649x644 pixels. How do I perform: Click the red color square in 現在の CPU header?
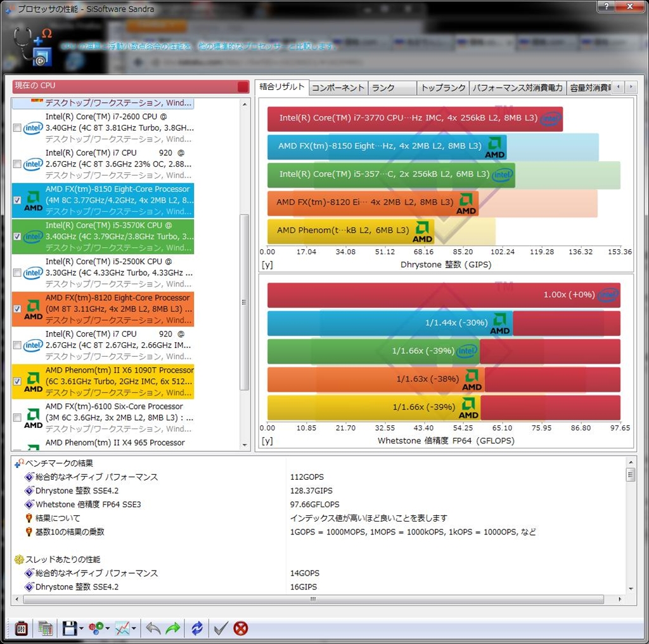(243, 86)
